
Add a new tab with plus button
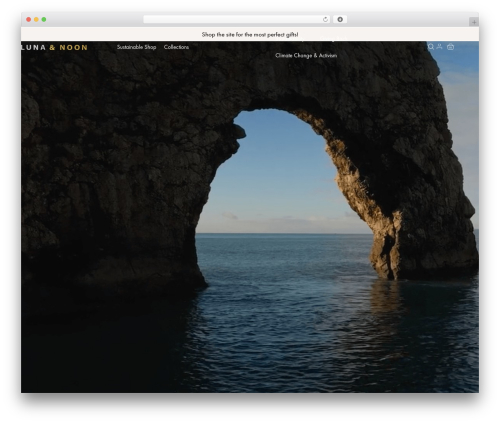474,22
